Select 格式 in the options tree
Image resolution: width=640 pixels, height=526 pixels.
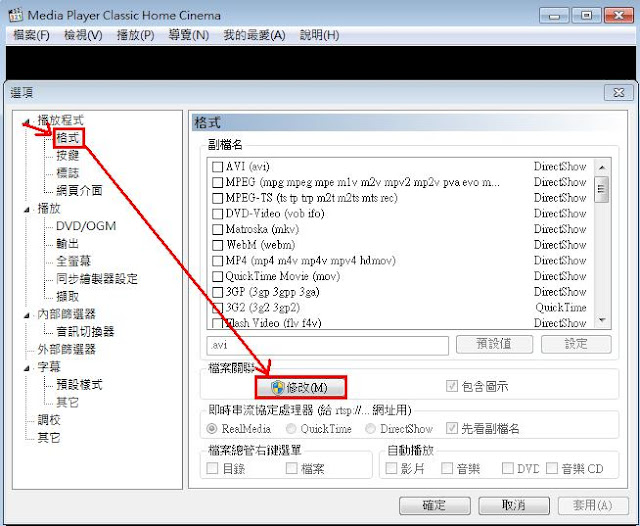point(68,138)
